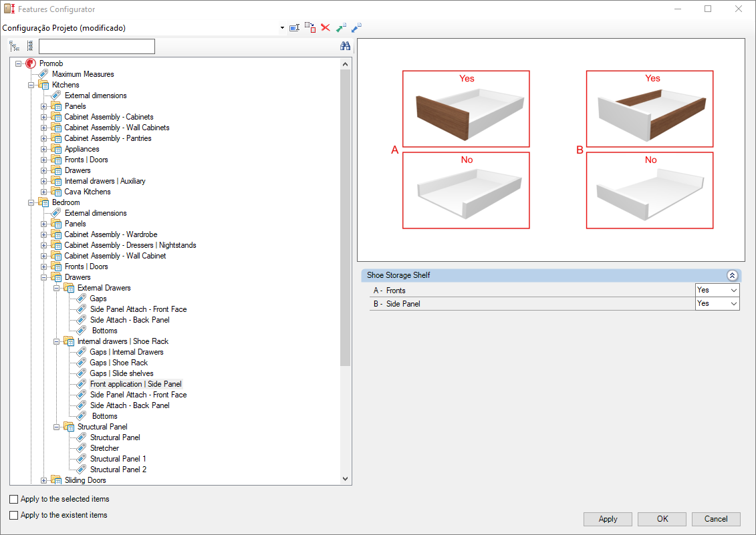Collapse the External Drawers node
756x535 pixels.
click(x=56, y=289)
